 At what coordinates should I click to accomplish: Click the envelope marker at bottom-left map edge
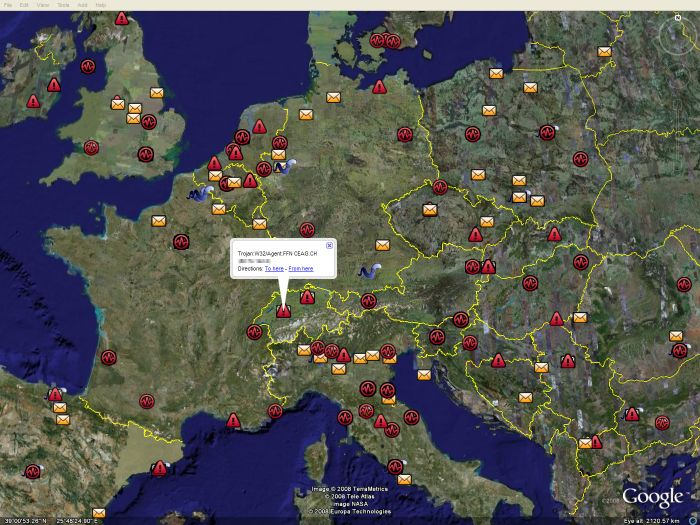click(99, 513)
